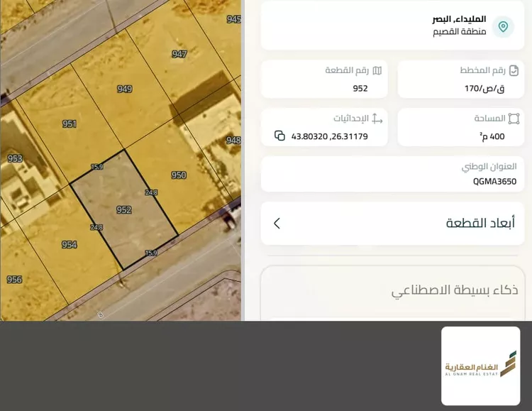
Task: Select parcel 947 on the map
Action: [x=179, y=54]
